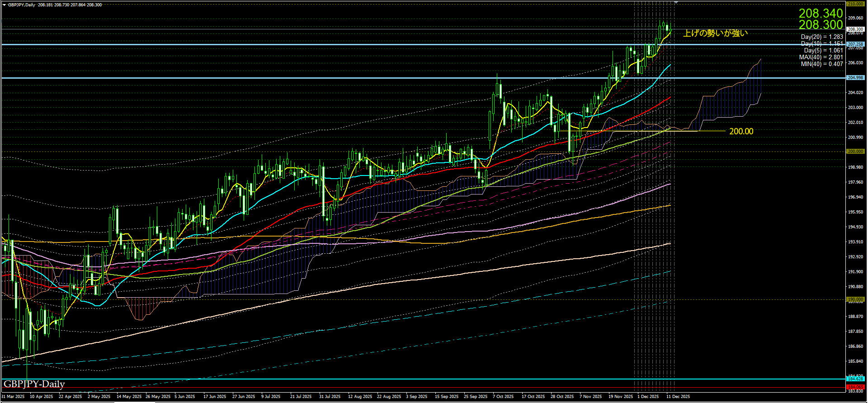The height and width of the screenshot is (403, 868).
Task: Open the dropdown arrow beside GBPJPY,Daily title
Action: pos(4,5)
